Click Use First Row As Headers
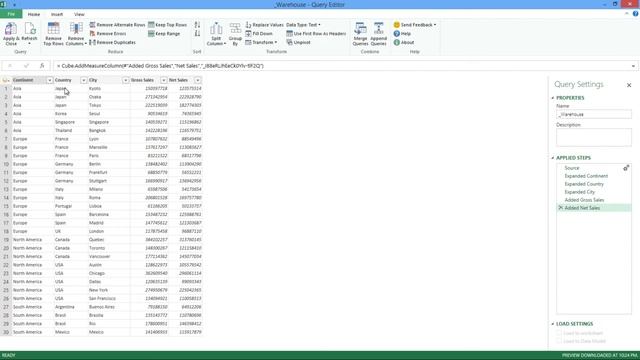This screenshot has width=640, height=360. [316, 33]
